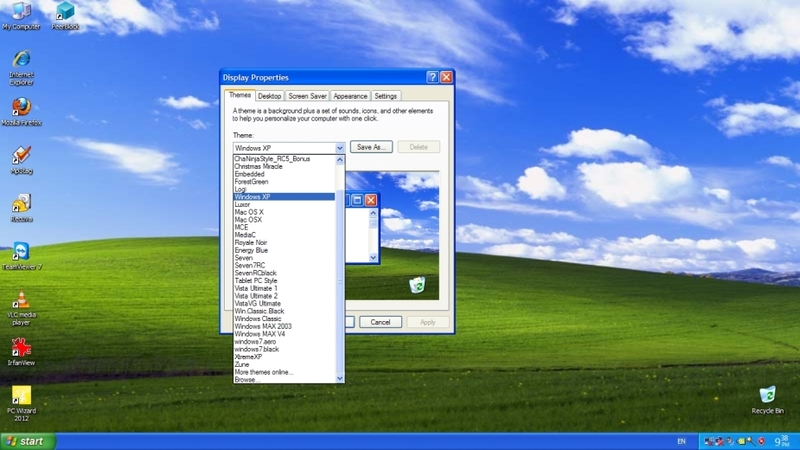
Task: Click the theme list scrollbar thumb
Action: [x=340, y=281]
